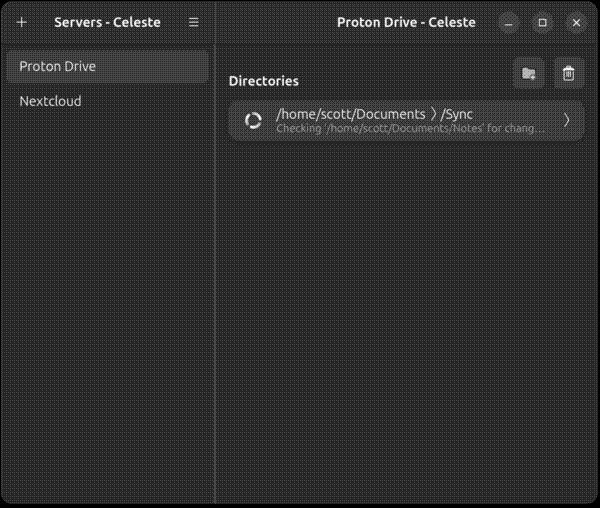Maximize the Celeste window

point(542,23)
